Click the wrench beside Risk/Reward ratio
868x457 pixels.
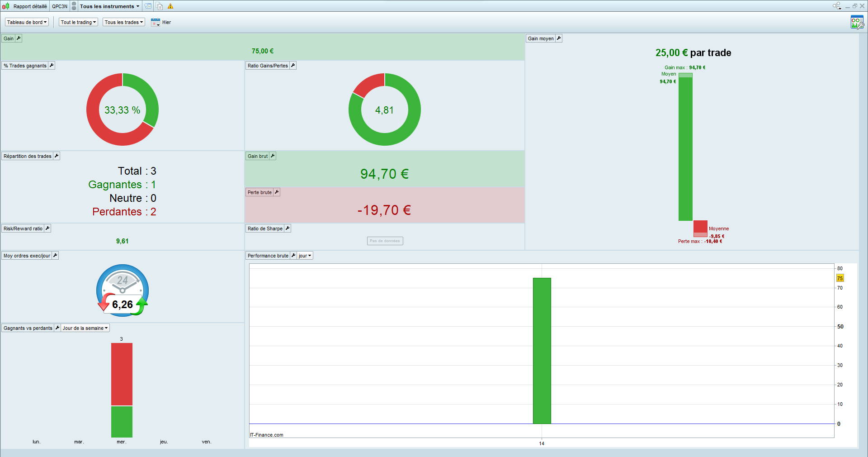click(47, 228)
